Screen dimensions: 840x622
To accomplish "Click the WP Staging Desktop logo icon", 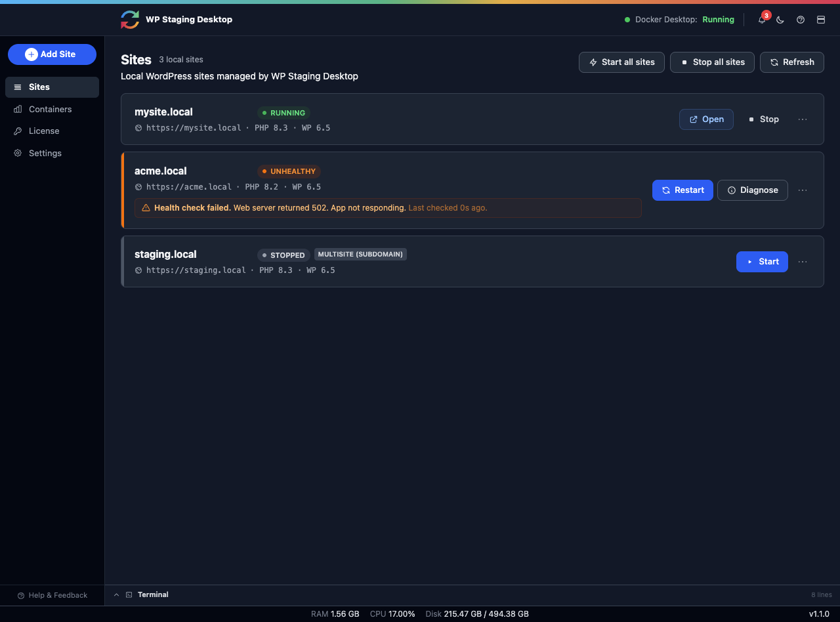I will tap(130, 20).
